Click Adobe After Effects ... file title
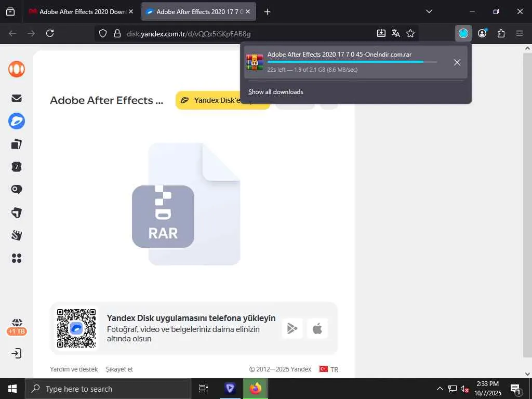 pyautogui.click(x=107, y=100)
